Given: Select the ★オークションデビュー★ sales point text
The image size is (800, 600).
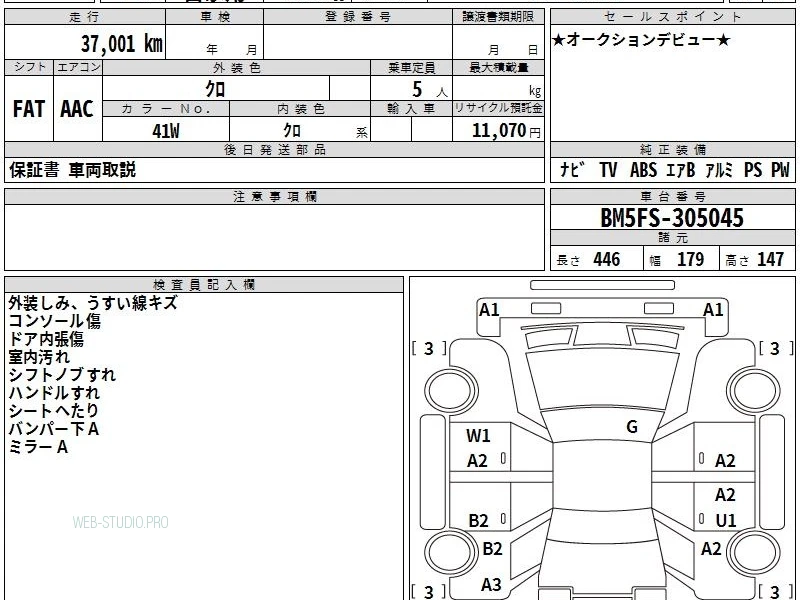Looking at the screenshot, I should [641, 40].
